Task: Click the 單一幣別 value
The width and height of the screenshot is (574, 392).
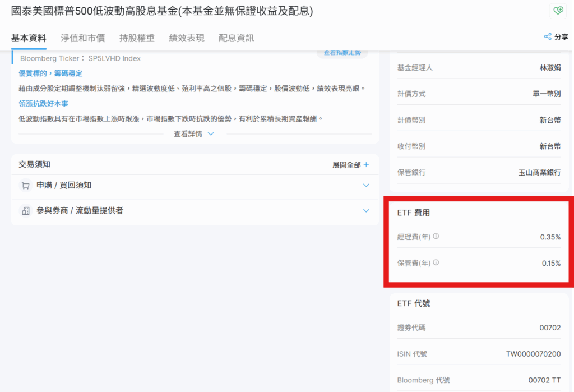Action: tap(547, 94)
